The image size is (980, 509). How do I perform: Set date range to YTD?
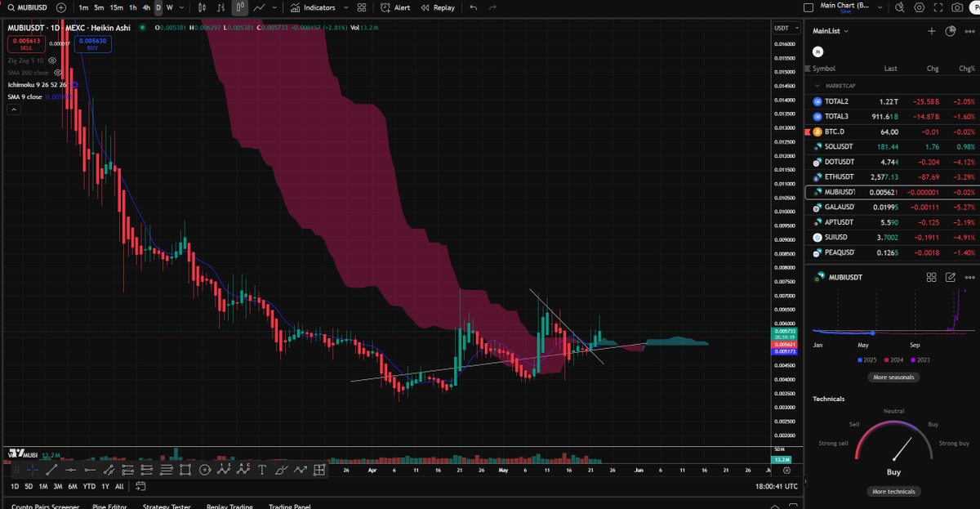pyautogui.click(x=89, y=486)
